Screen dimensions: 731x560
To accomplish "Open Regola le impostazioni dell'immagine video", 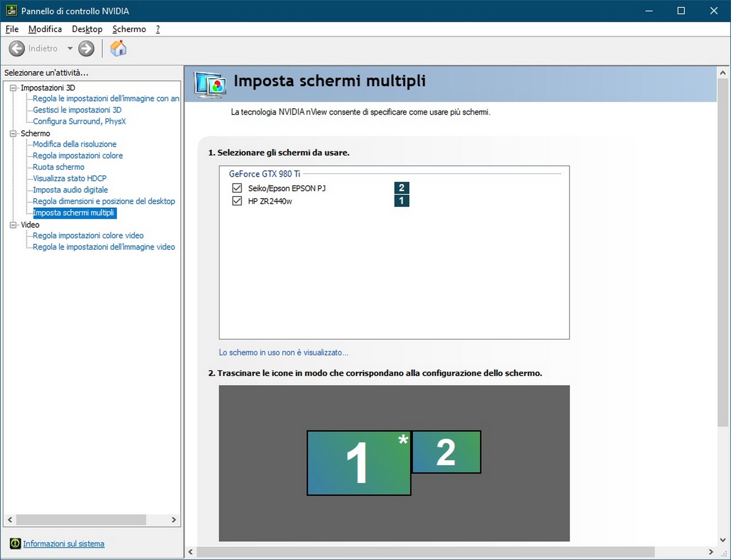I will (104, 247).
